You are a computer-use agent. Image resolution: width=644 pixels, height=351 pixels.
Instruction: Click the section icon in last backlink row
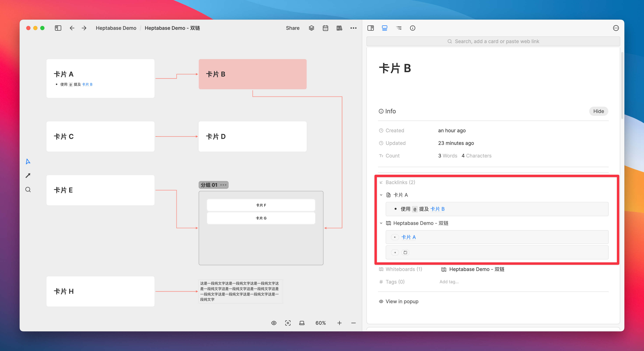pyautogui.click(x=405, y=252)
